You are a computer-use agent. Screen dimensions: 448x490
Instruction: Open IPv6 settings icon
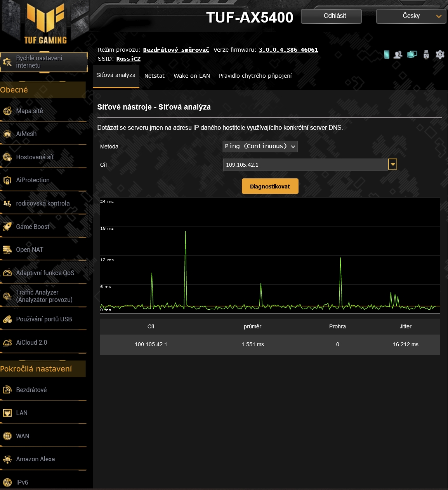click(7, 483)
